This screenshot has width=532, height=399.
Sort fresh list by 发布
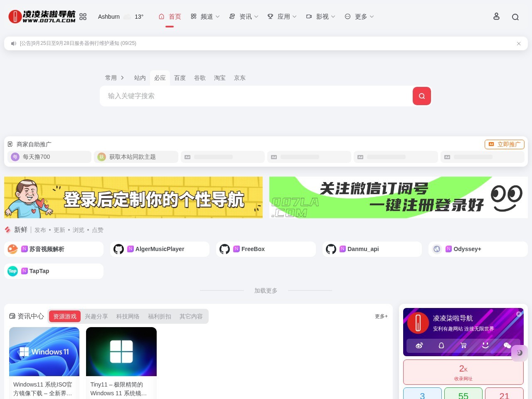click(40, 230)
